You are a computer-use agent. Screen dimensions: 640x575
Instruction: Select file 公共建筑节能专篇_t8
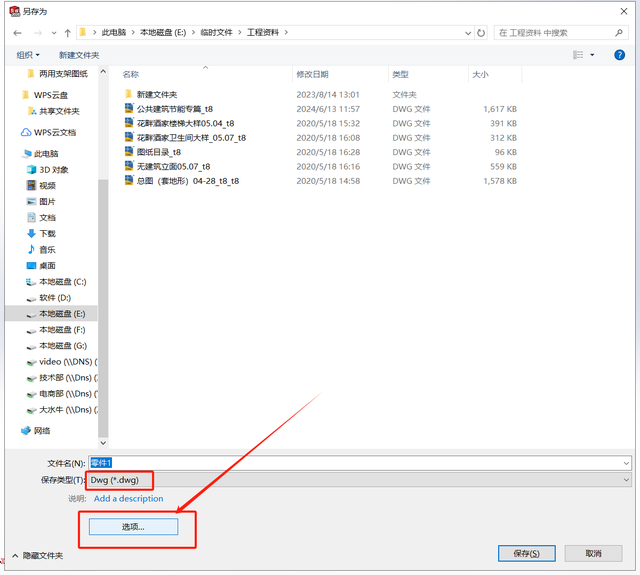click(x=320, y=109)
